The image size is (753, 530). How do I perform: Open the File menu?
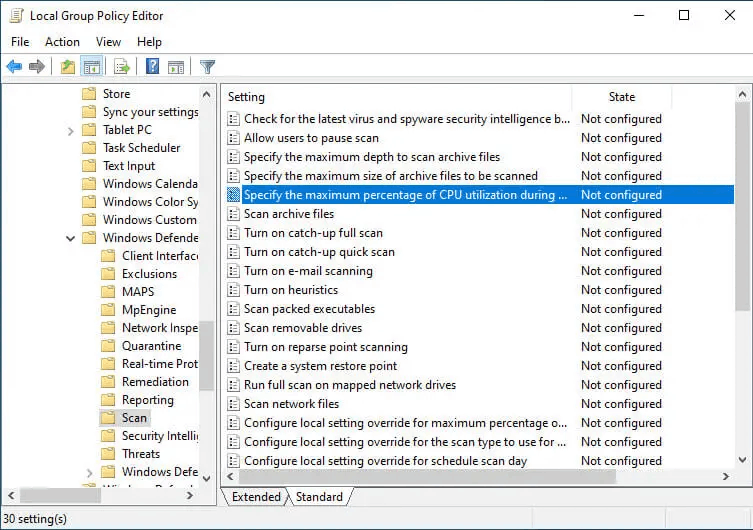[20, 42]
